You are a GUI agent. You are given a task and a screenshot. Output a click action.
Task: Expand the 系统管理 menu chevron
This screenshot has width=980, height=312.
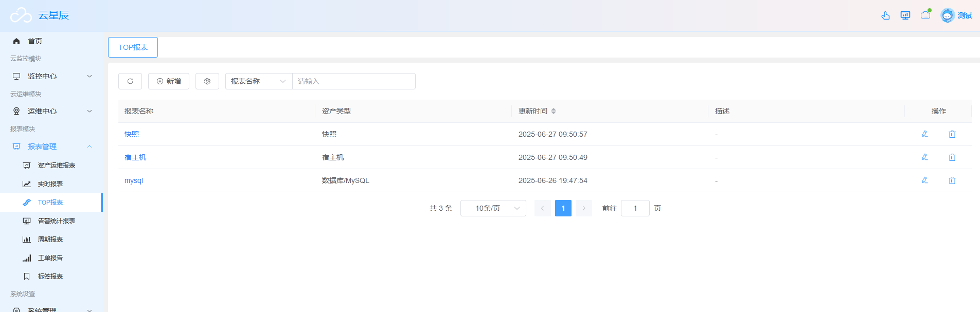pyautogui.click(x=90, y=310)
